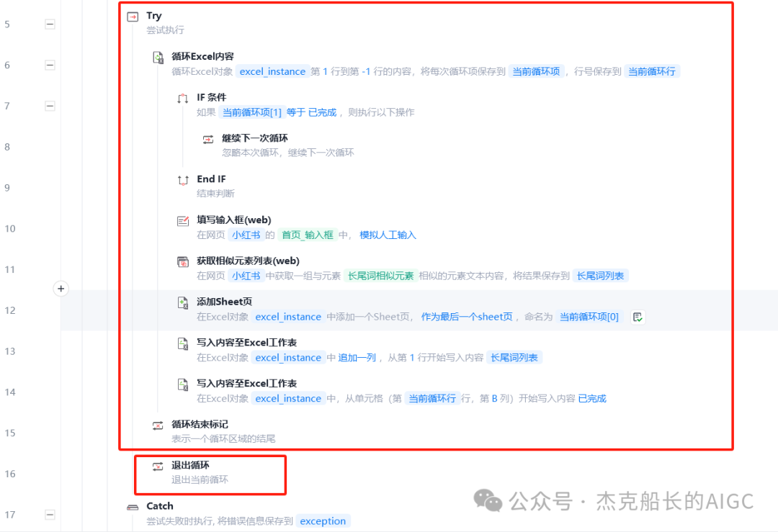This screenshot has height=532, width=778.
Task: Click the End IF step icon
Action: (x=182, y=180)
